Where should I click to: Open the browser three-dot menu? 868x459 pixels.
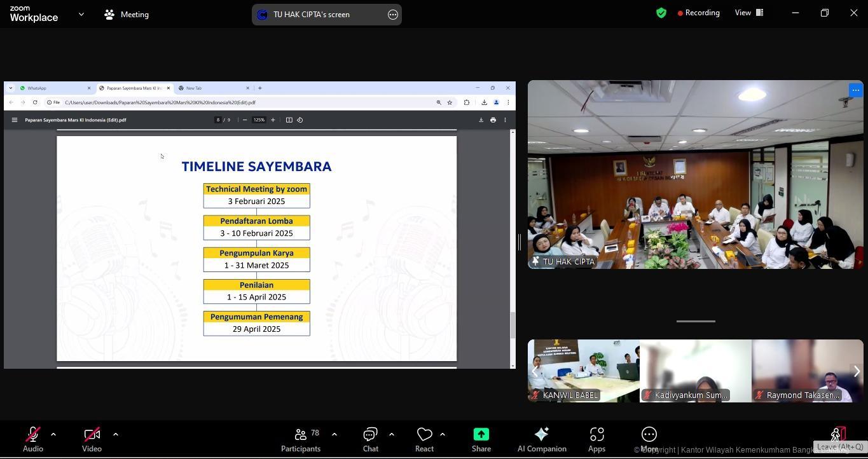508,102
